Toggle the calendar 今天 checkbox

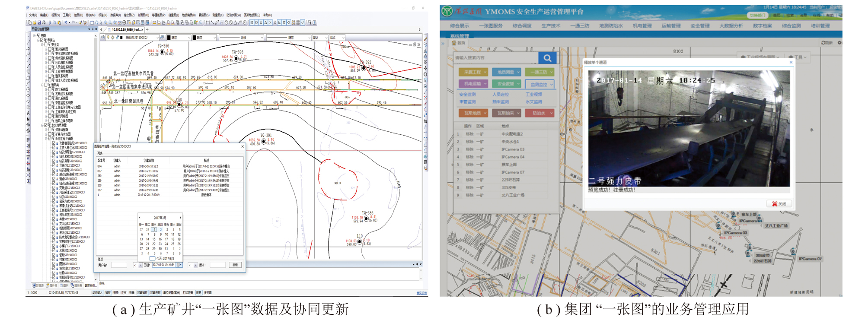coord(152,258)
